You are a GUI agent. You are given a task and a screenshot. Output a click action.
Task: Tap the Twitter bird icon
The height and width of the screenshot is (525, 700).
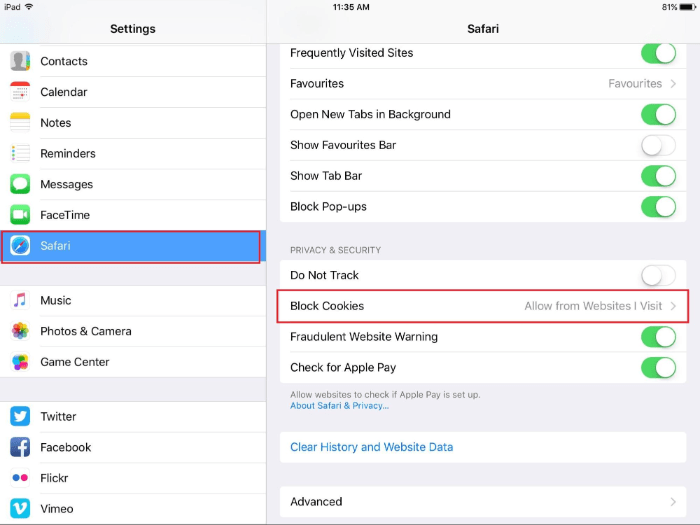[20, 416]
